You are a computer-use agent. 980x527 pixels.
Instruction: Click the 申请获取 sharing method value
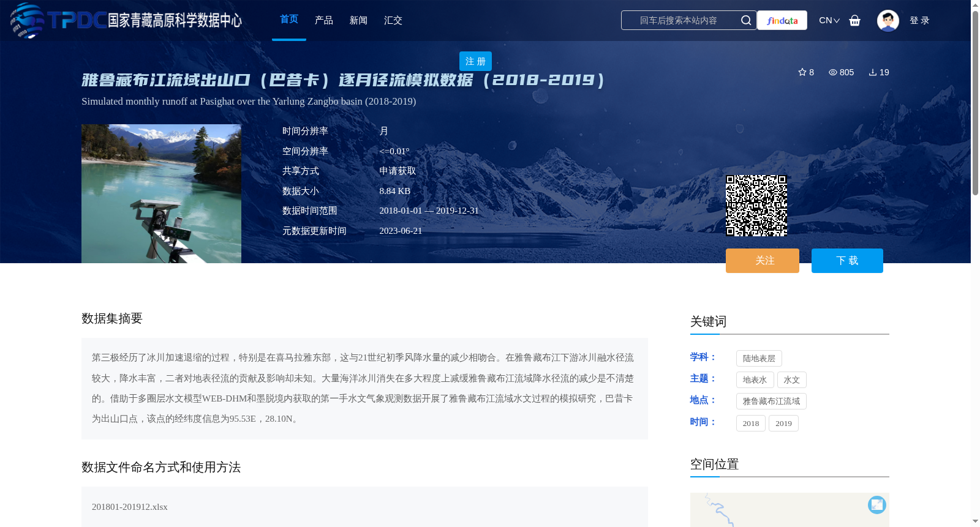(x=398, y=171)
